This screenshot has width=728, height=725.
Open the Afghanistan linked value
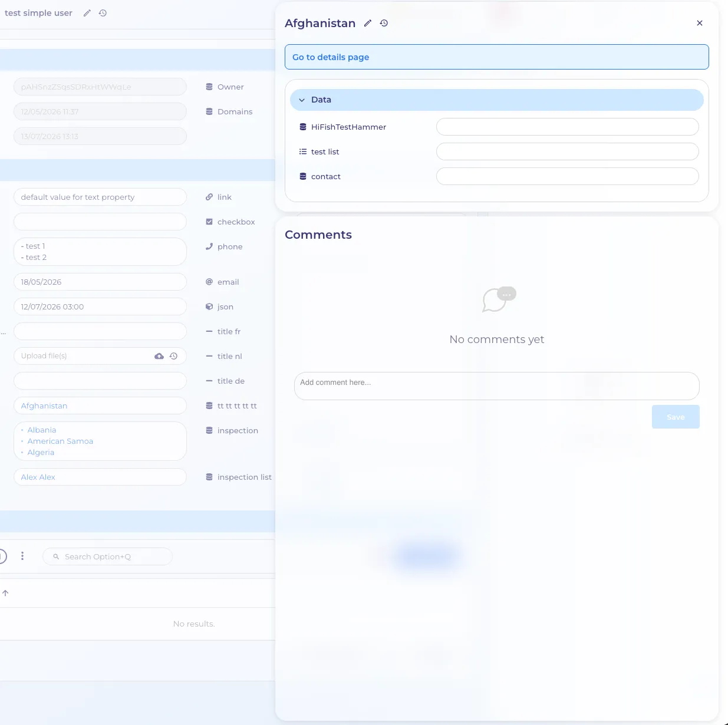tap(44, 406)
